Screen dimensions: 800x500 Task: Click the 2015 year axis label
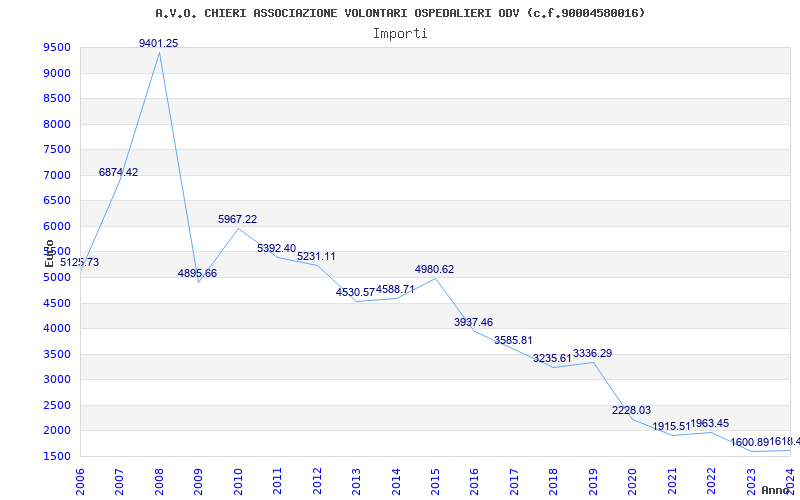click(435, 482)
